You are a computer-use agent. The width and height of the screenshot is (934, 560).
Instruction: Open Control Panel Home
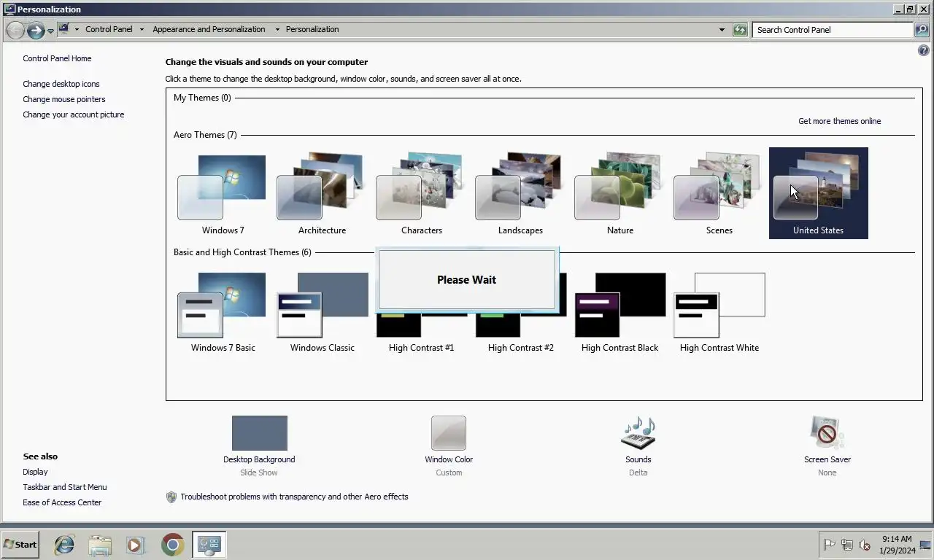(x=57, y=58)
